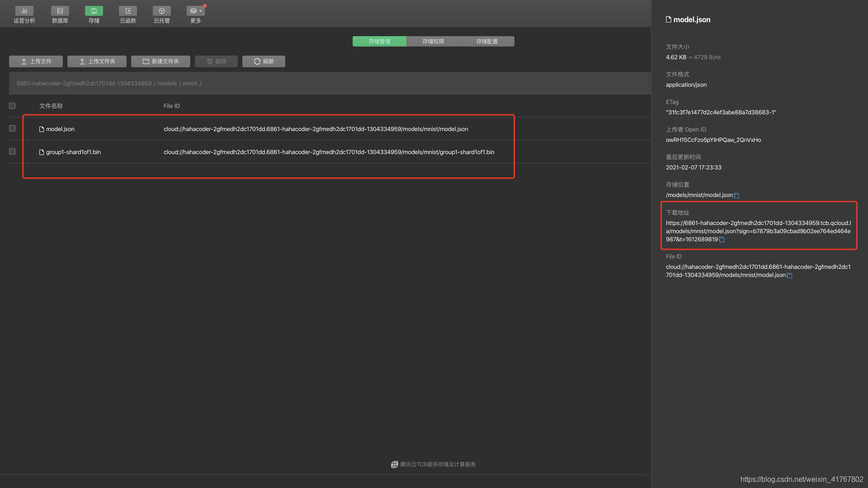
Task: Copy the 下载地址 download URL icon
Action: click(722, 240)
